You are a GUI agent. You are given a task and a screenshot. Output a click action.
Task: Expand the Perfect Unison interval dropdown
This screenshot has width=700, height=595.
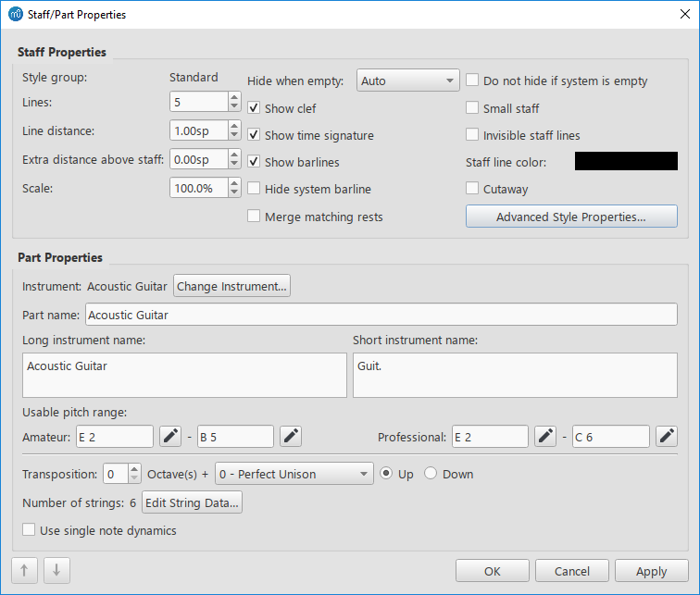click(x=294, y=474)
